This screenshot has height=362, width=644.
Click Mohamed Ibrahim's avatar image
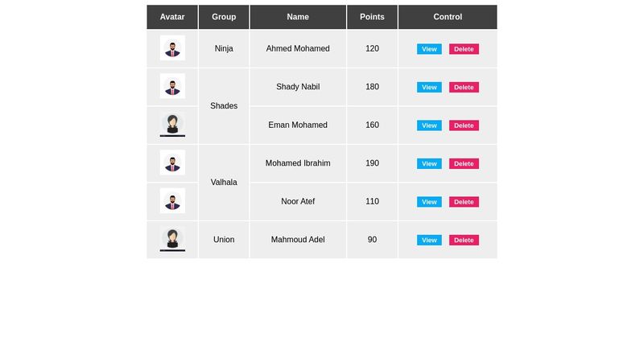point(172,162)
